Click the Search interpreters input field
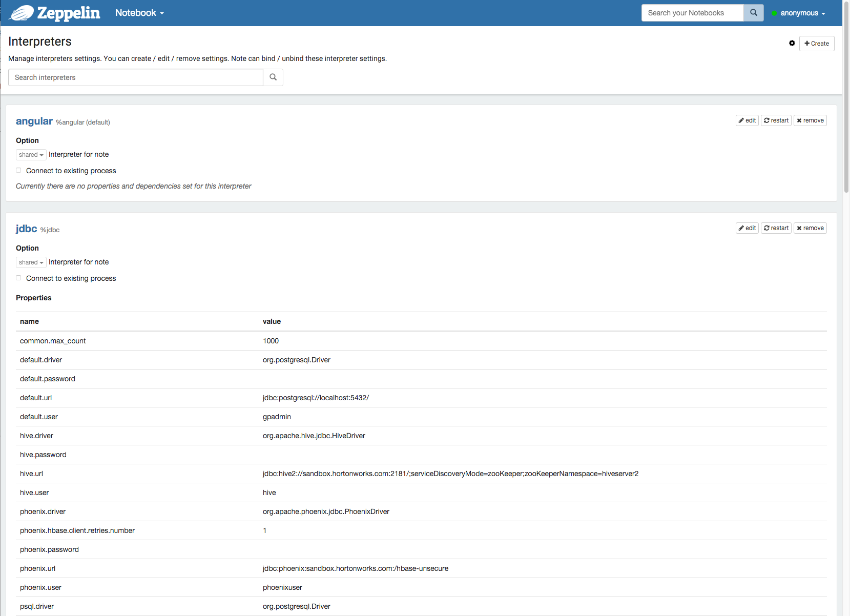The image size is (850, 616). pos(135,77)
